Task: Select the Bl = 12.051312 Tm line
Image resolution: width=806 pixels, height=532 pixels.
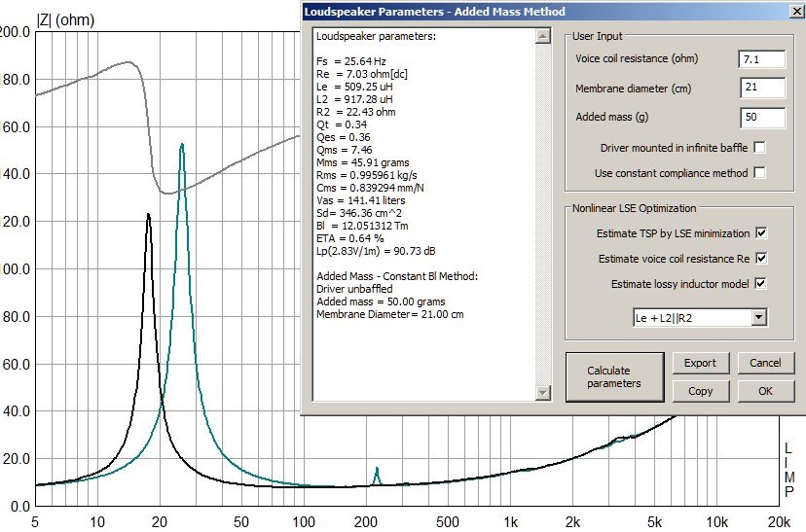Action: point(362,226)
